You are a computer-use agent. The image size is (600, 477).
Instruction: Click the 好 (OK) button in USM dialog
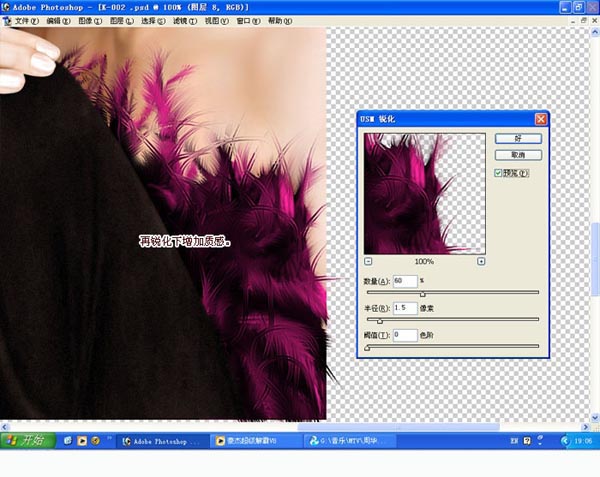[x=518, y=138]
